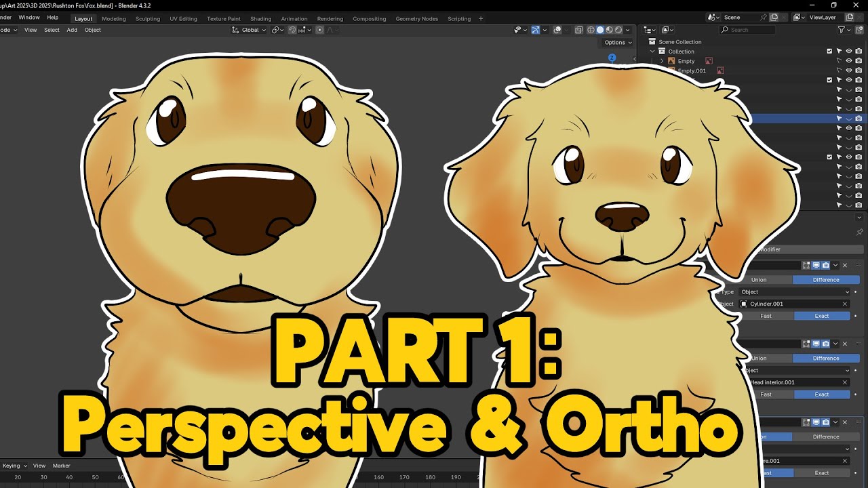The height and width of the screenshot is (488, 868).
Task: Choose Fast solver for the Cylinder.001 modifier
Action: coord(766,316)
